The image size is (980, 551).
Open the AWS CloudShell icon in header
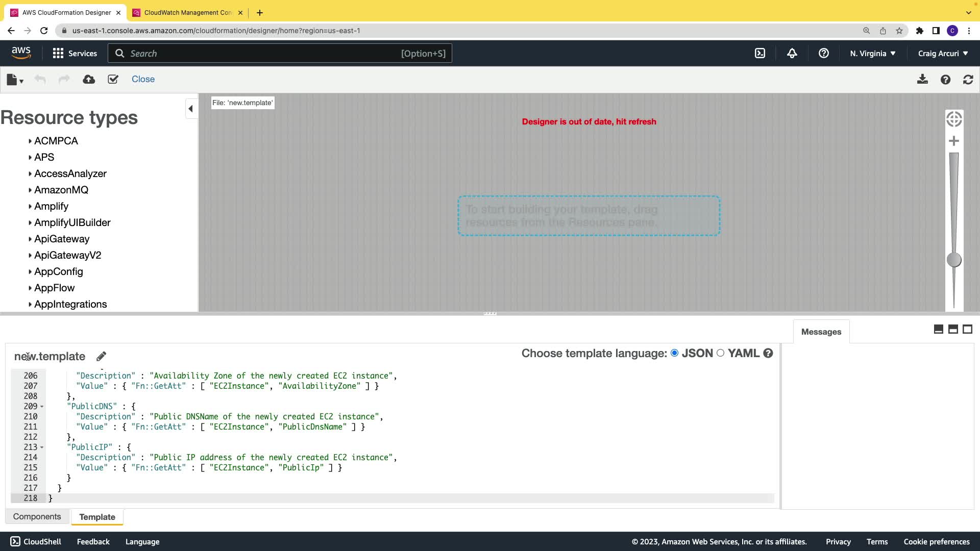tap(760, 53)
